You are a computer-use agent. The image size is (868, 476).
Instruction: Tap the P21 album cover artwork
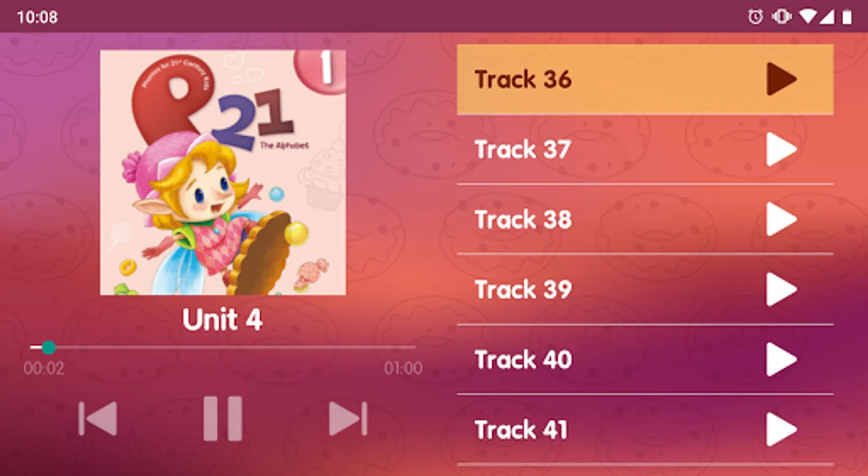point(223,172)
